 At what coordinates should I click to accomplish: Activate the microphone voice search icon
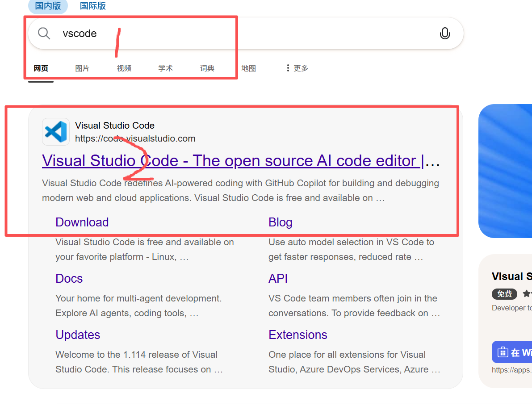[445, 33]
